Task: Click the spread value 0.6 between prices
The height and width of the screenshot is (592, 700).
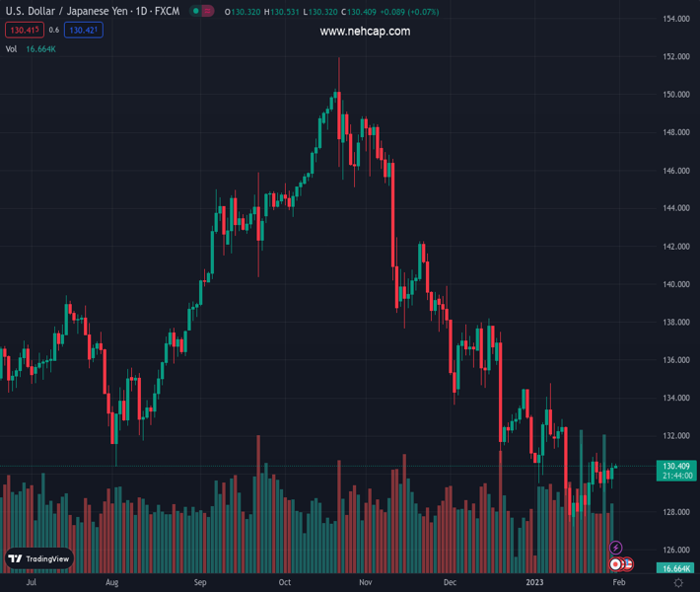Action: pos(54,31)
